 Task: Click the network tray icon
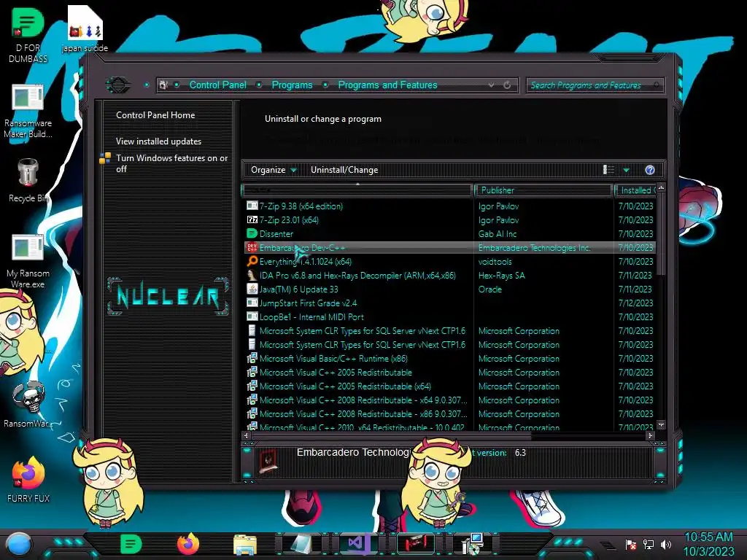coord(648,544)
